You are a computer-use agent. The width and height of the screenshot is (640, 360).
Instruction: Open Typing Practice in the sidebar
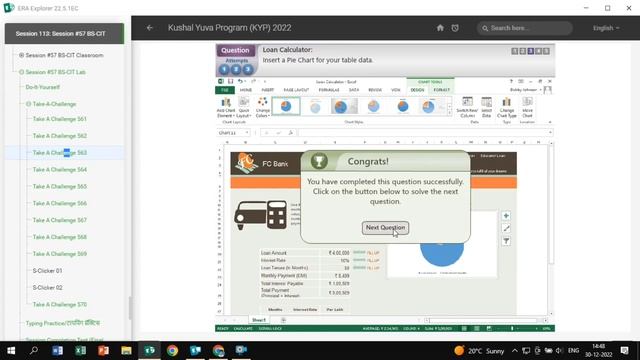pos(62,323)
